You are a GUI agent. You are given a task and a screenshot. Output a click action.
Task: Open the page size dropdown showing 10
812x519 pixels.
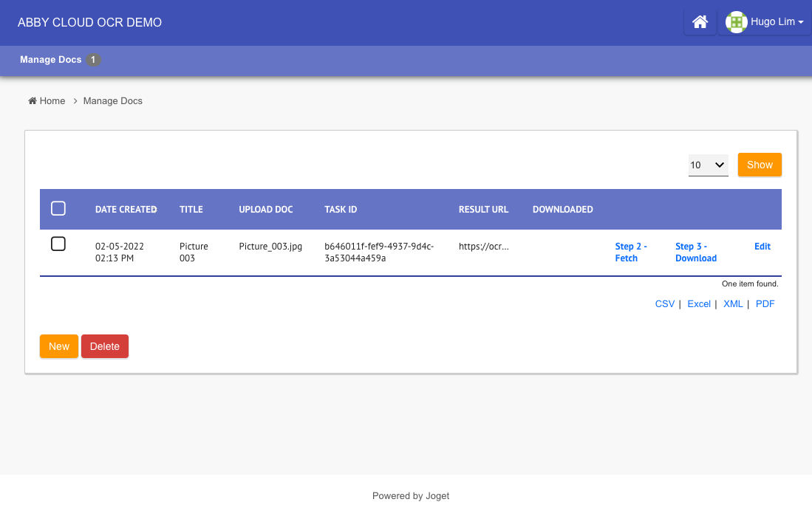[x=708, y=165]
